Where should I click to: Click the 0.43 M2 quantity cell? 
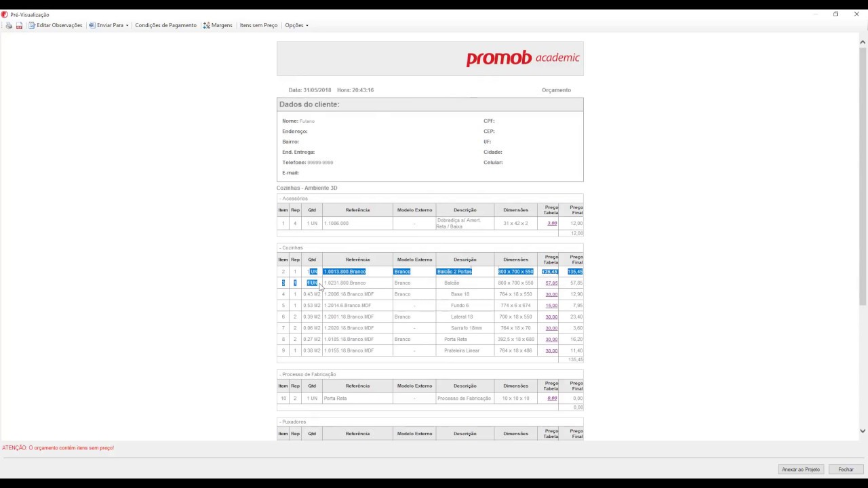click(312, 294)
